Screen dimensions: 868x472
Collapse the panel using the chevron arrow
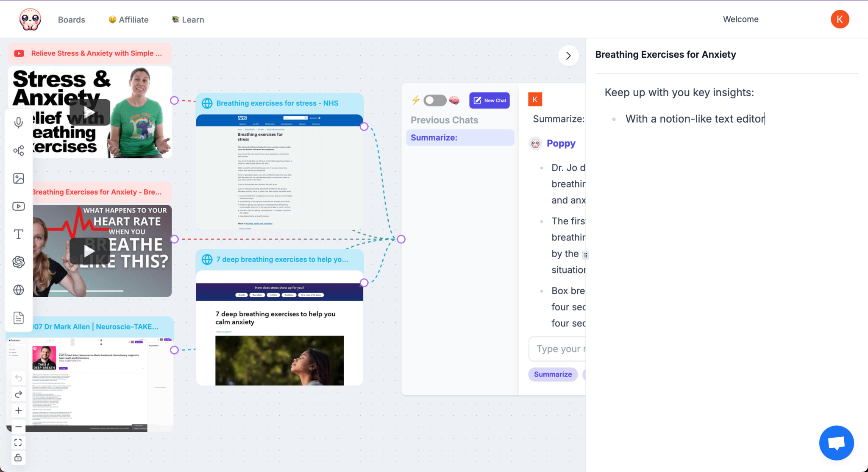point(568,56)
